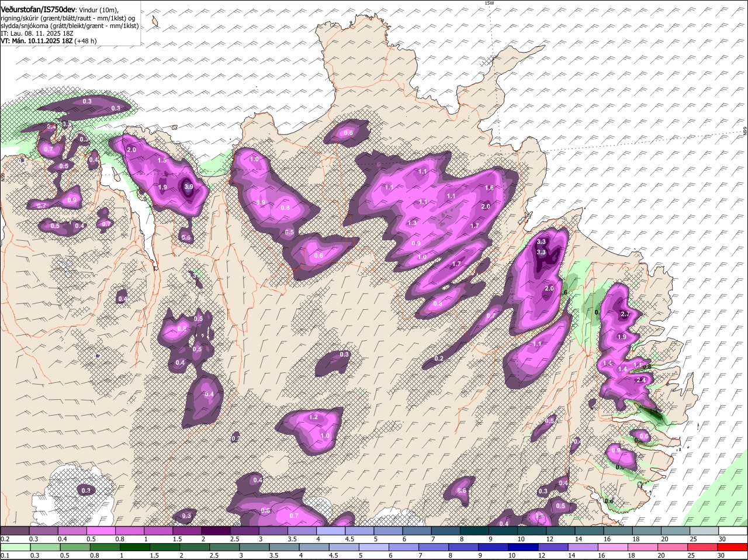
Task: Click the '(+48 h)' forecast offset text
Action: pyautogui.click(x=85, y=41)
